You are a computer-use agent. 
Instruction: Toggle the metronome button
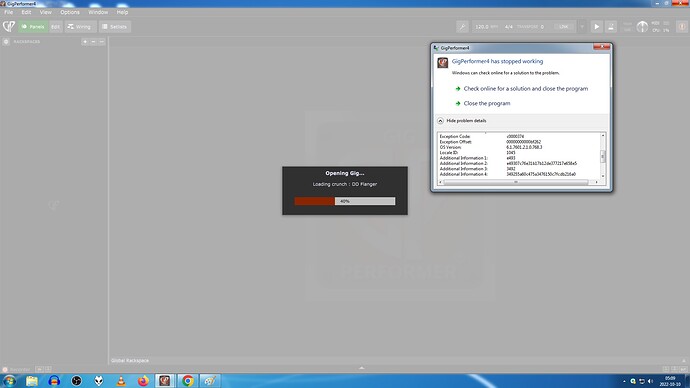(x=611, y=27)
